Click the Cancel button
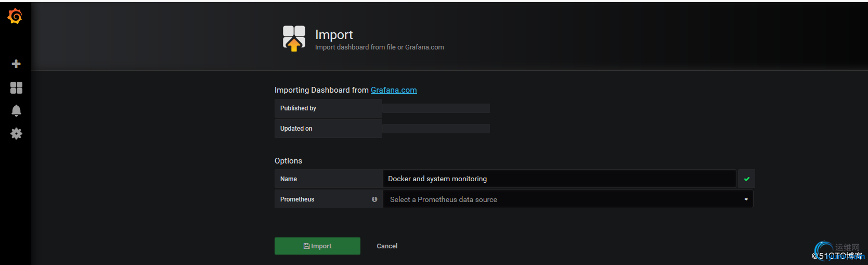Viewport: 868px width, 265px height. (x=387, y=246)
